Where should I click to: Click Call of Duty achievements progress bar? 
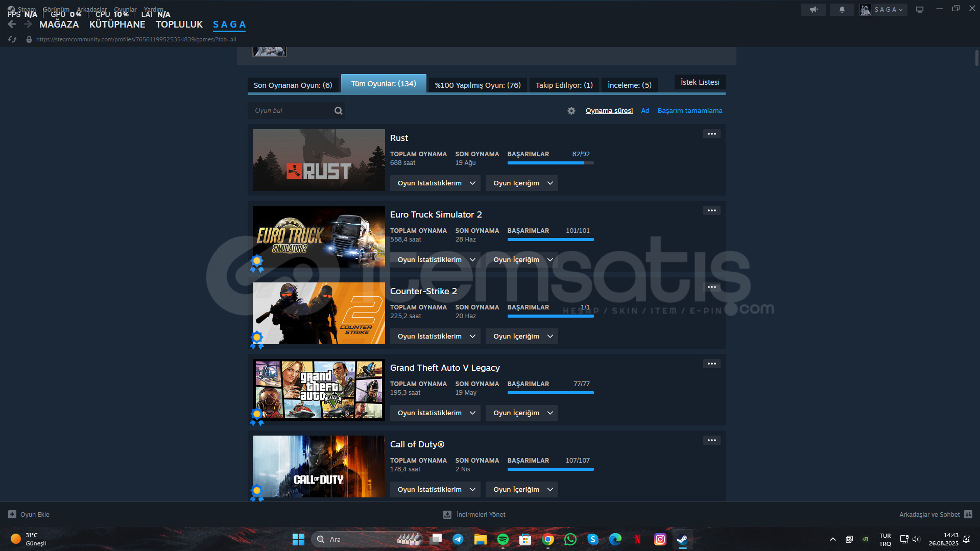coord(551,469)
